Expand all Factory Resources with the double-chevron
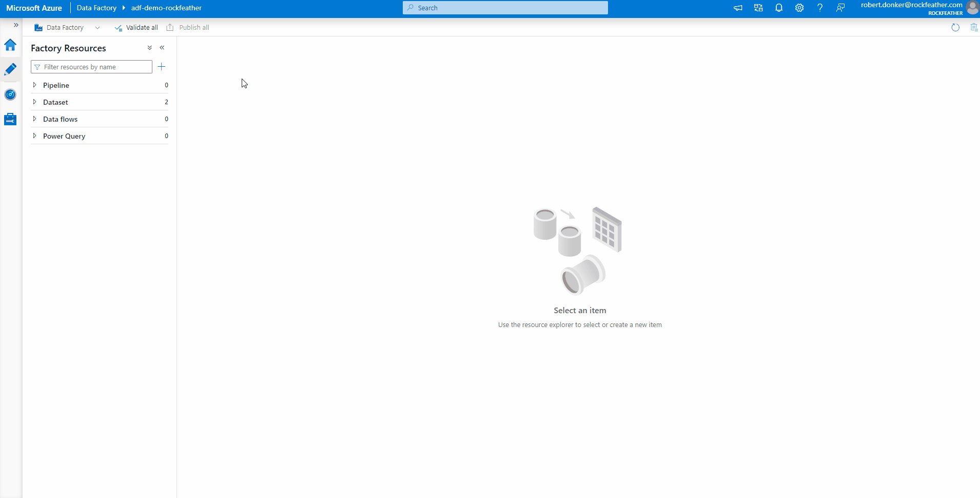This screenshot has height=498, width=980. 150,48
